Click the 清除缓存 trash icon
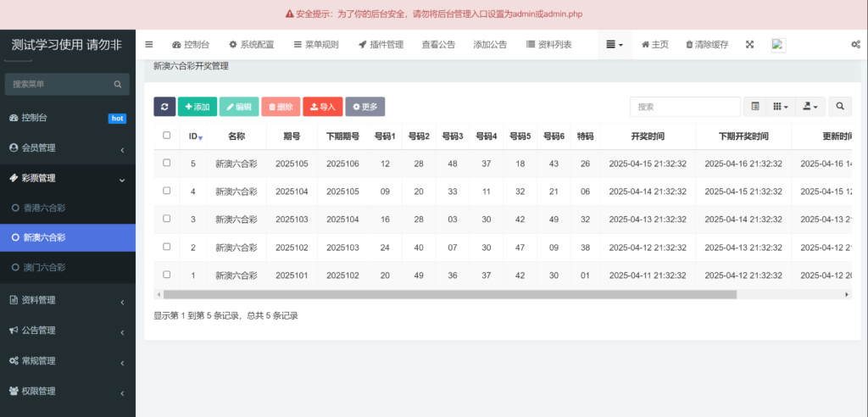This screenshot has width=868, height=417. pyautogui.click(x=689, y=45)
